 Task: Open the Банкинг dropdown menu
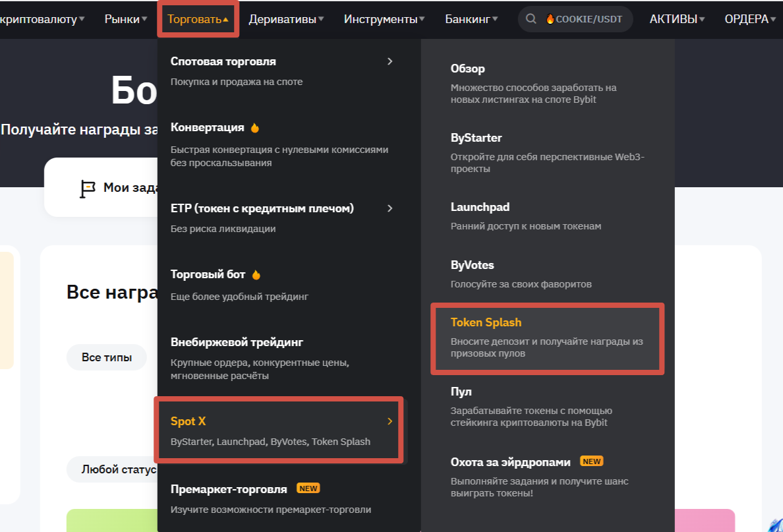point(471,19)
